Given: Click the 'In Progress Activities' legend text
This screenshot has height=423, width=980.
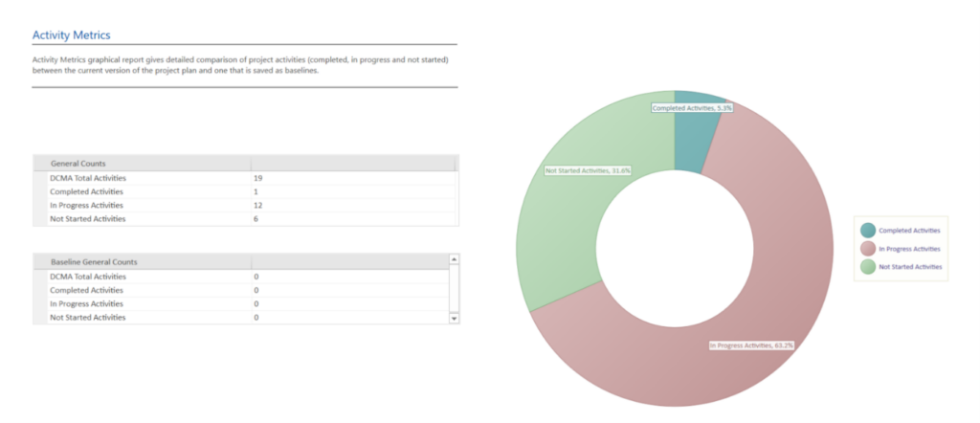Looking at the screenshot, I should (909, 249).
